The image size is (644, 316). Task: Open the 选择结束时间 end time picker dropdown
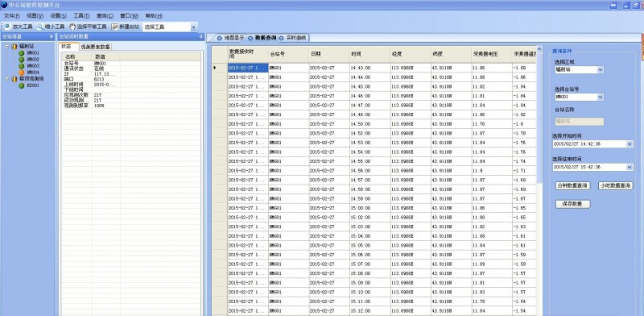pyautogui.click(x=630, y=167)
